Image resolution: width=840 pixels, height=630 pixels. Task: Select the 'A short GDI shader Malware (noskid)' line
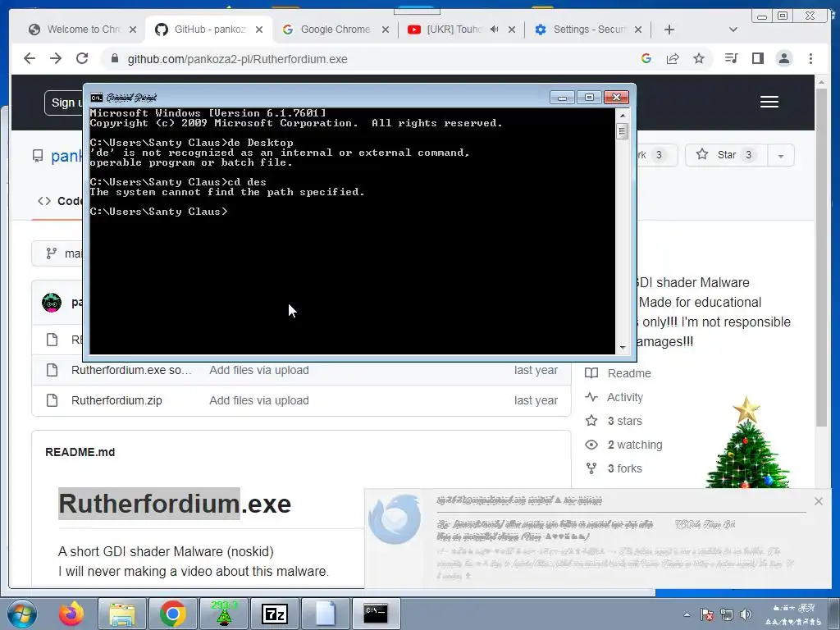166,551
